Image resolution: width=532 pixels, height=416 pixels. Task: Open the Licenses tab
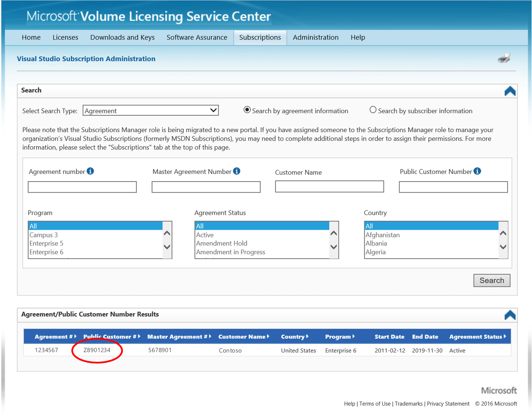click(65, 37)
